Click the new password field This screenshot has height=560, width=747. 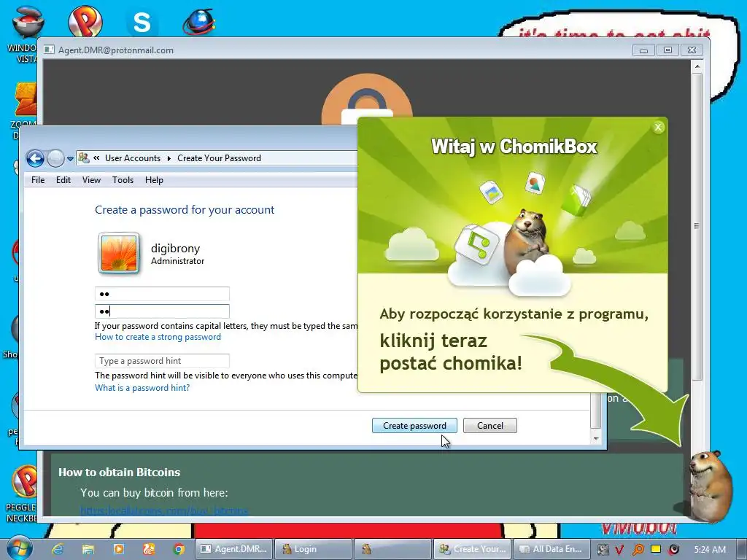tap(162, 294)
